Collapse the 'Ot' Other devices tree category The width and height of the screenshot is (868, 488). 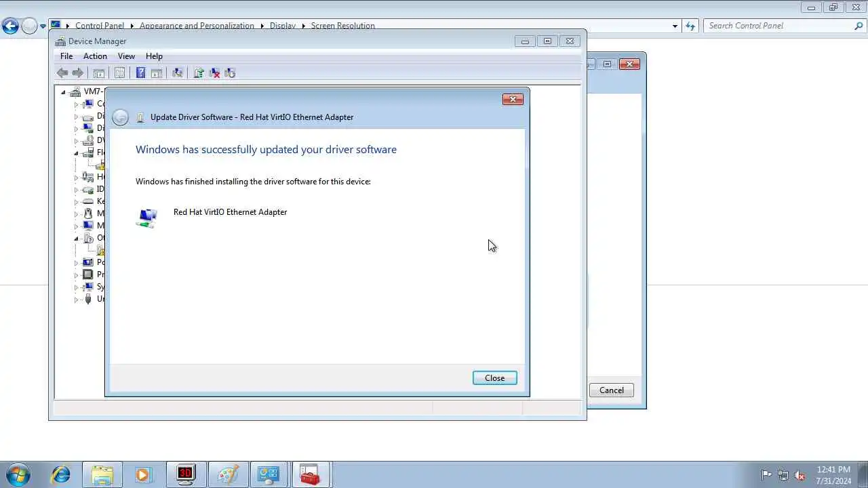pos(76,239)
